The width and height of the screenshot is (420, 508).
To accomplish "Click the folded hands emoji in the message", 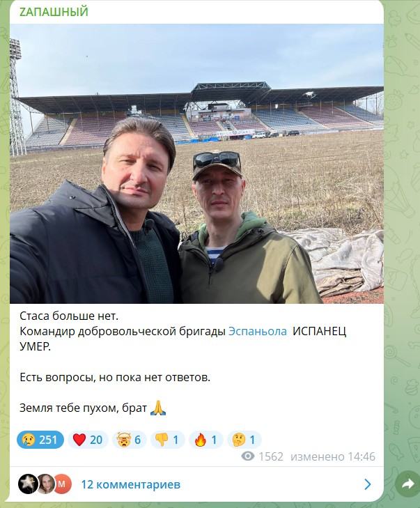I will [x=158, y=408].
